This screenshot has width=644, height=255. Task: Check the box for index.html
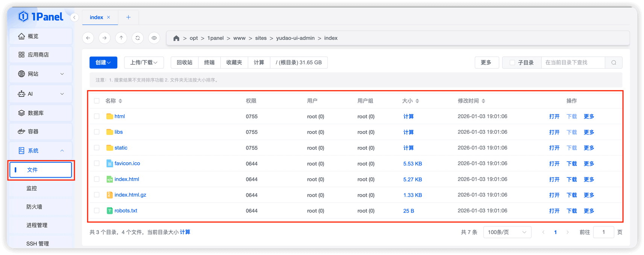tap(97, 179)
